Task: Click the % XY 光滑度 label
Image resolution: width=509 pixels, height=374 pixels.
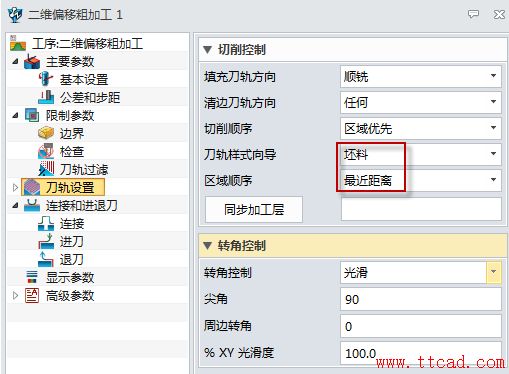Action: coord(239,353)
